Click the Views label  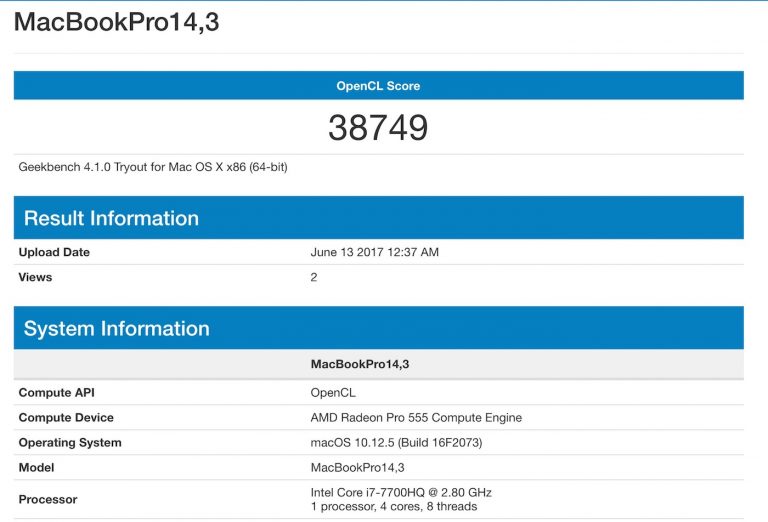click(x=35, y=277)
